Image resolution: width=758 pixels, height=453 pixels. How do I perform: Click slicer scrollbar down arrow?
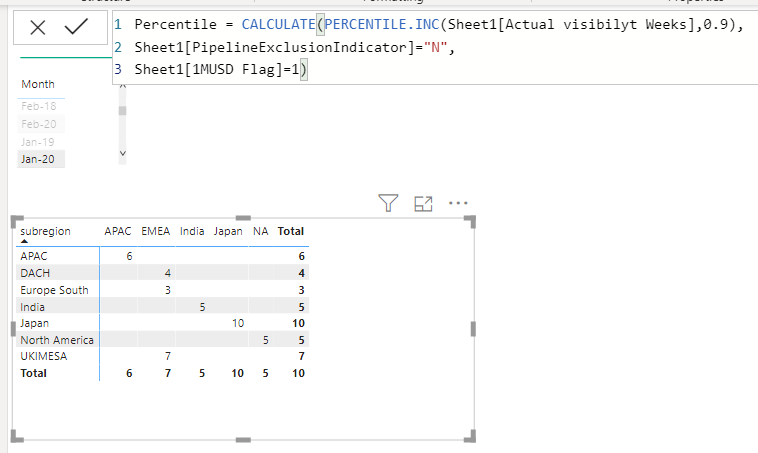pyautogui.click(x=122, y=153)
